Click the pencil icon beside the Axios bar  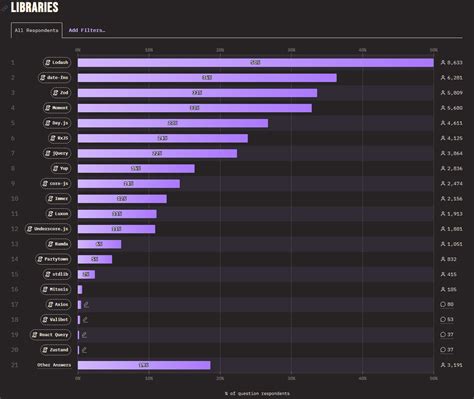coord(86,305)
